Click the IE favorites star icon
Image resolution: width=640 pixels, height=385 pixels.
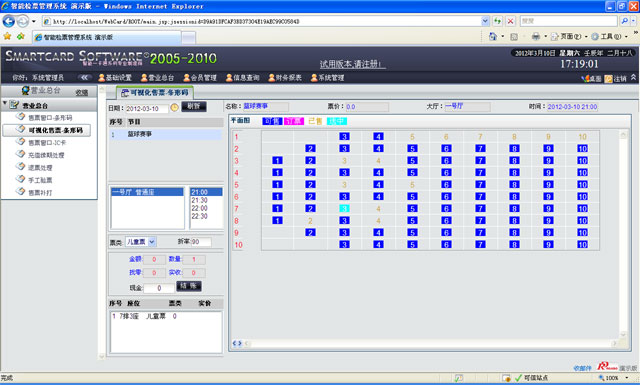[7, 37]
